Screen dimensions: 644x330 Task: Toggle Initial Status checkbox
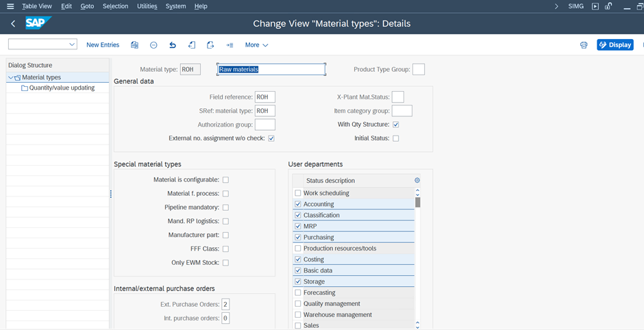coord(396,138)
